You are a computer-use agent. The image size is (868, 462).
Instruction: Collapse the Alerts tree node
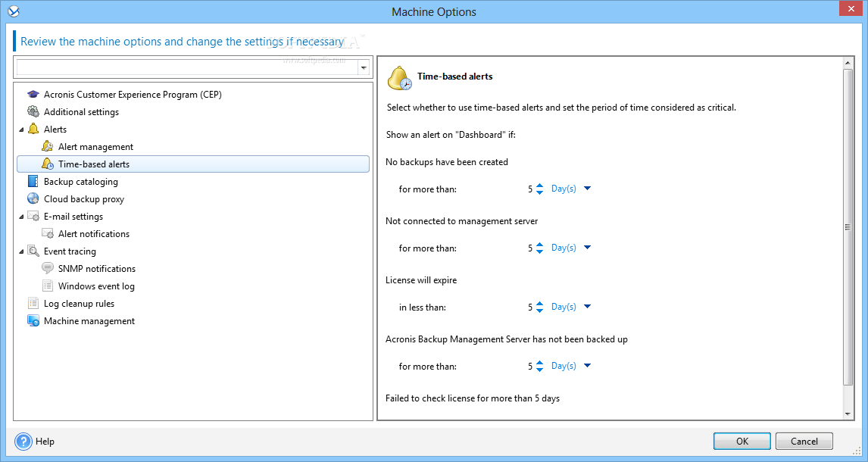[22, 130]
